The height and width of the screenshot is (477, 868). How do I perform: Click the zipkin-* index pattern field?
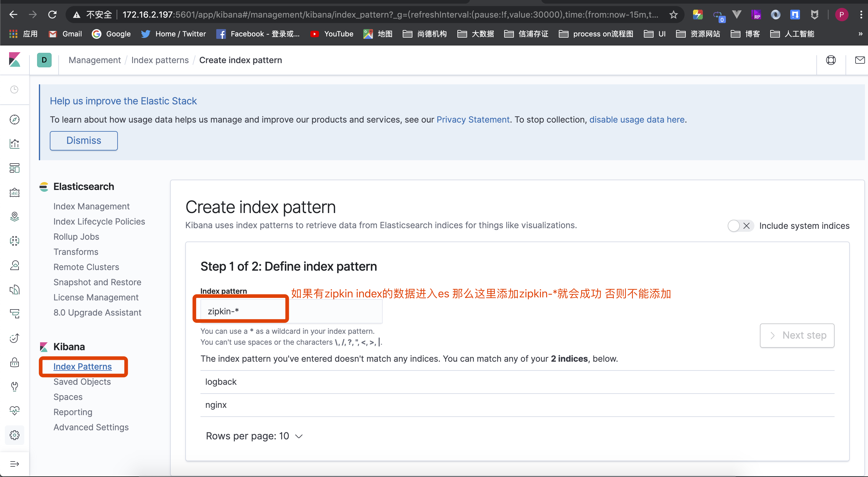click(291, 311)
